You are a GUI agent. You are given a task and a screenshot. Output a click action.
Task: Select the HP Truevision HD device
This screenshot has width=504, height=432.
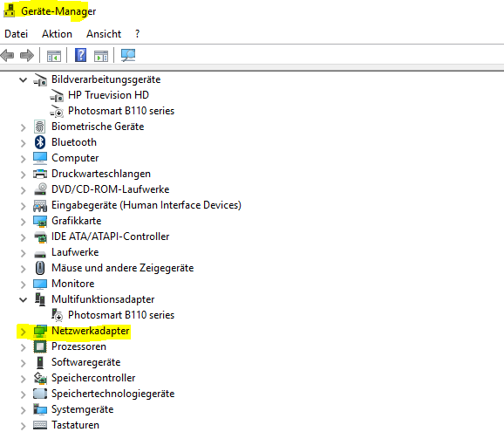coord(108,95)
